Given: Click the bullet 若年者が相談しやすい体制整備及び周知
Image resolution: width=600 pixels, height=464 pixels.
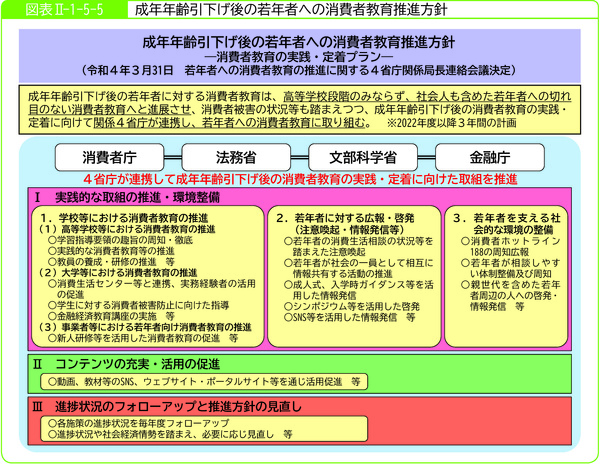Looking at the screenshot, I should pyautogui.click(x=510, y=268).
